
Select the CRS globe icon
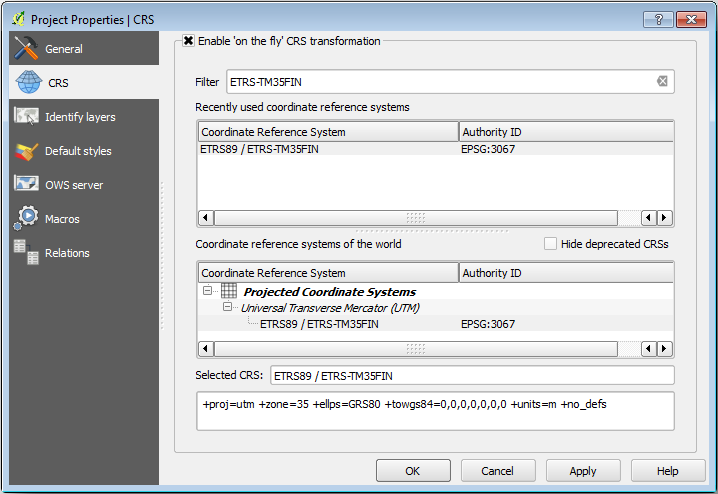click(27, 83)
